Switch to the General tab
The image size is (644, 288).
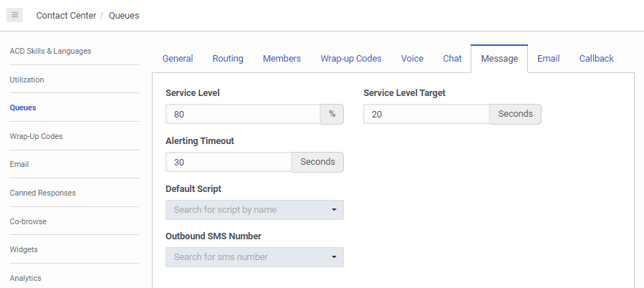pyautogui.click(x=178, y=59)
